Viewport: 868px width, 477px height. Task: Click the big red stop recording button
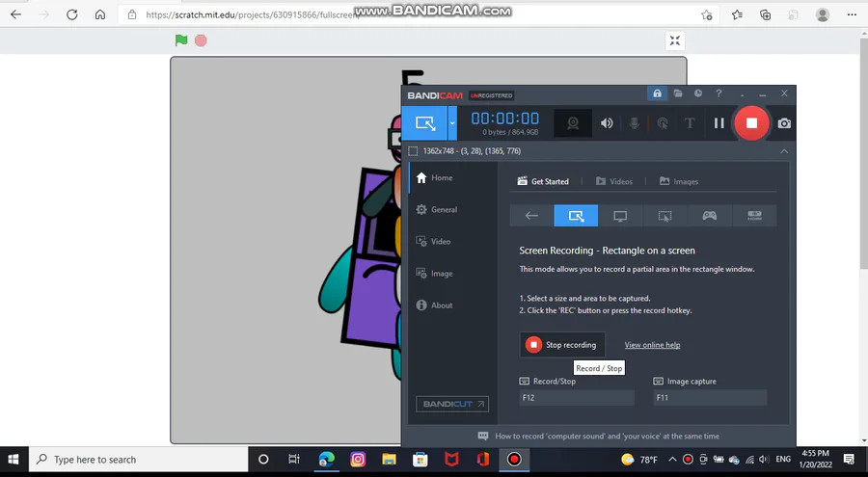point(751,122)
